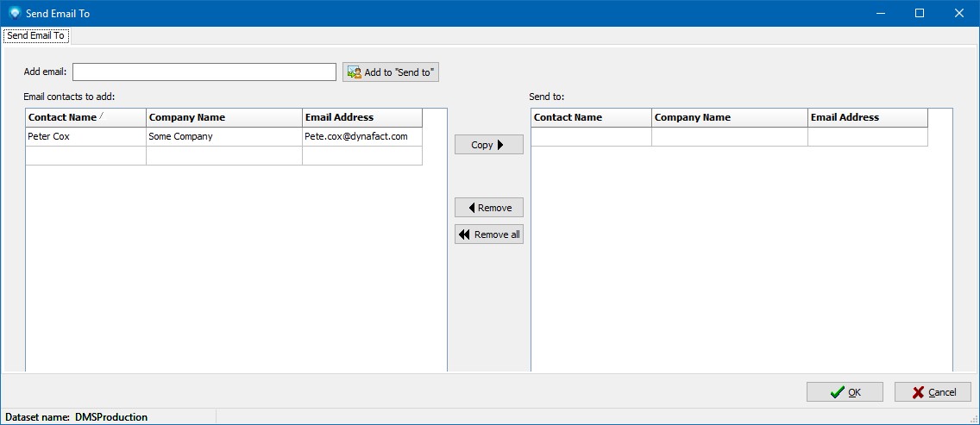Sort by Contact Name in left table
The height and width of the screenshot is (425, 980).
coord(85,117)
